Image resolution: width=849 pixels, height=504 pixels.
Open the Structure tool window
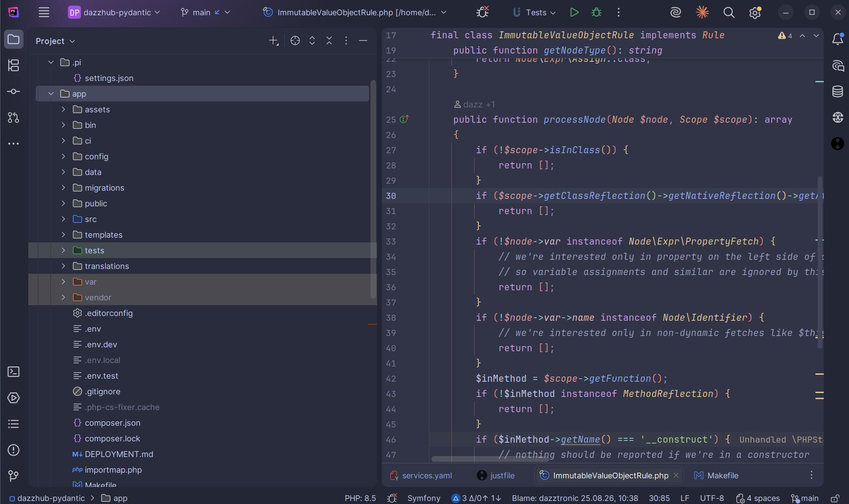13,65
